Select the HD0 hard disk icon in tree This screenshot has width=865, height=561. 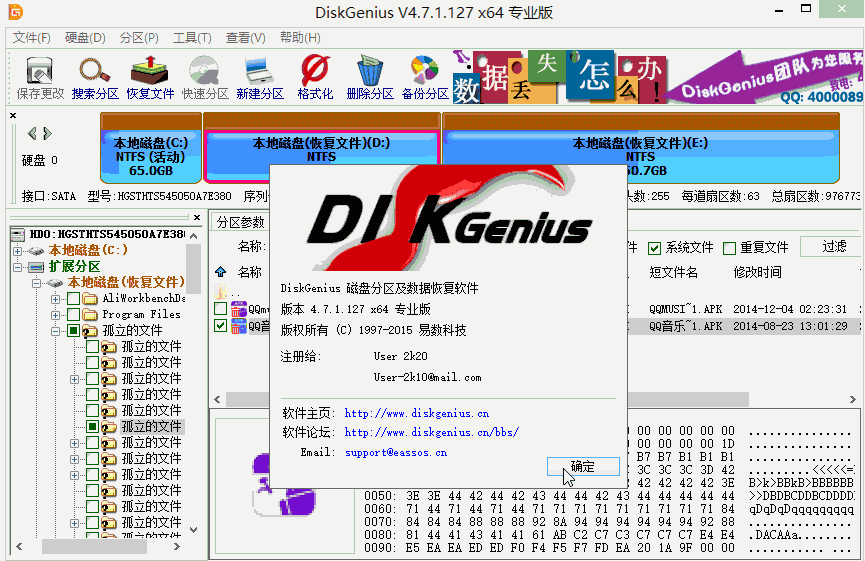(18, 234)
